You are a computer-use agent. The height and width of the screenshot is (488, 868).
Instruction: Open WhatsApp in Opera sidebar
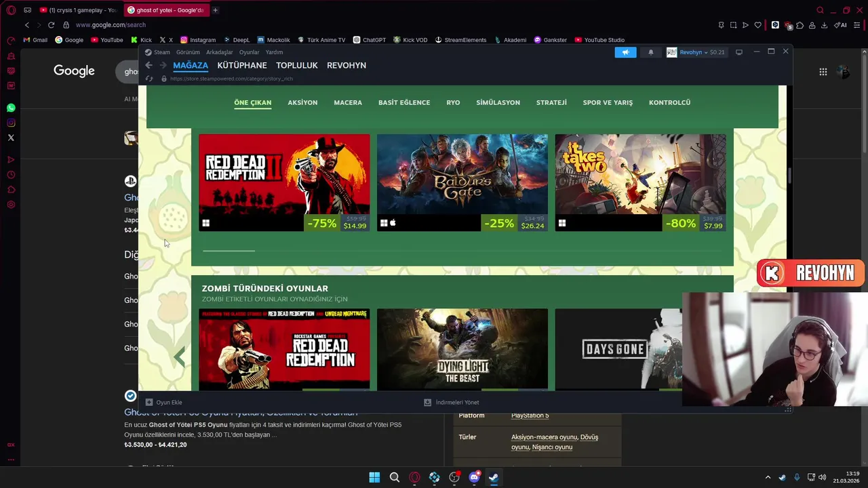coord(11,108)
